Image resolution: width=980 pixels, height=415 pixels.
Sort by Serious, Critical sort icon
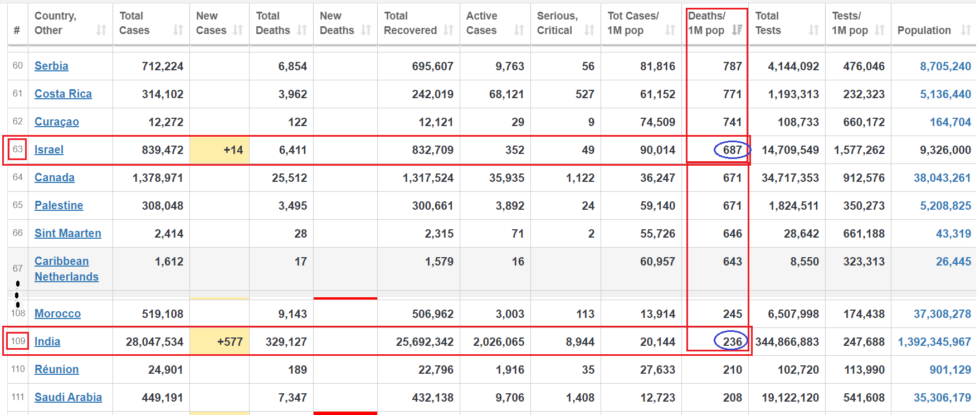pos(589,30)
